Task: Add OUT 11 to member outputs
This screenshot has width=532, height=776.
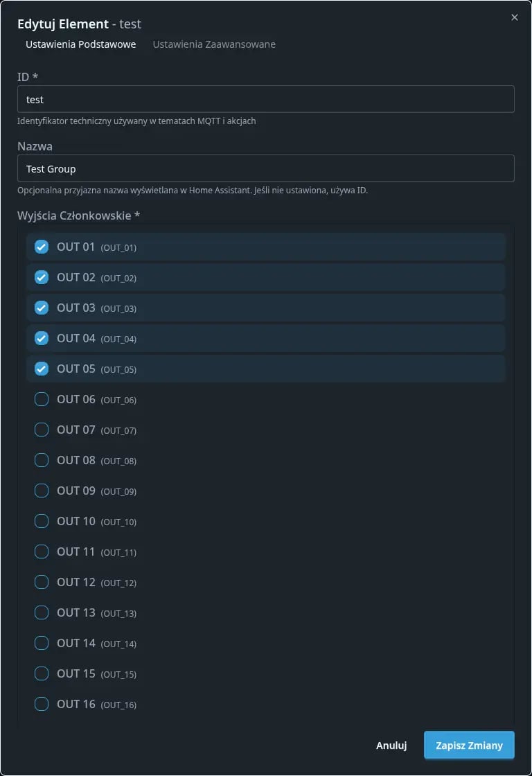Action: (41, 552)
